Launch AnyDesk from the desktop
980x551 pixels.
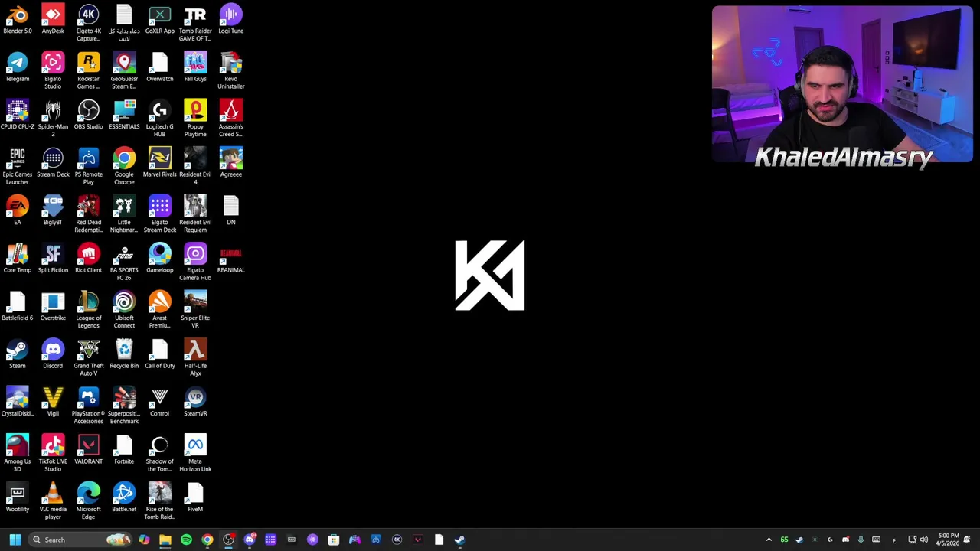tap(53, 20)
